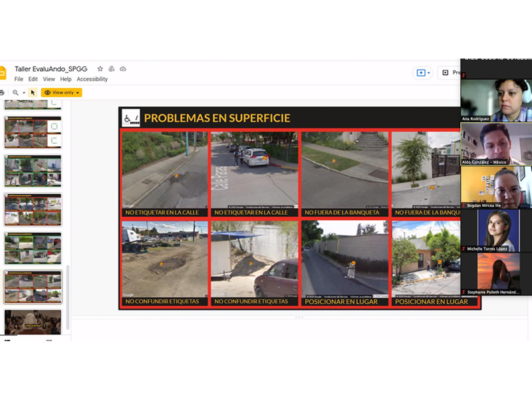The width and height of the screenshot is (532, 399).
Task: Expand the zoom level dropdown arrow
Action: (x=23, y=92)
